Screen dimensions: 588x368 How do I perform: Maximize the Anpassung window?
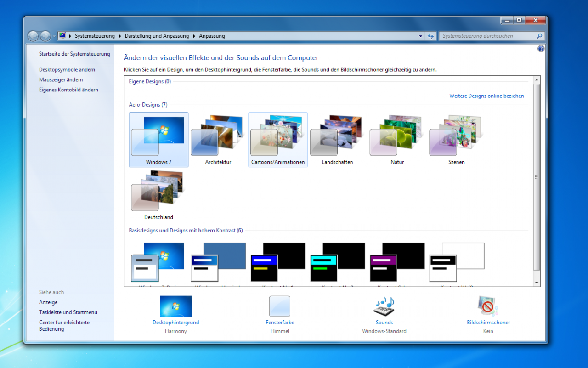[519, 20]
